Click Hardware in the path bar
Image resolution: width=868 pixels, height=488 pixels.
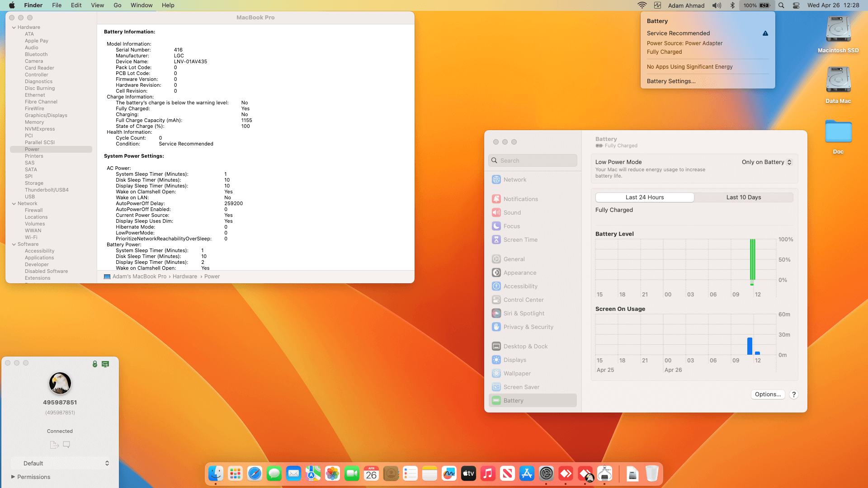[185, 277]
